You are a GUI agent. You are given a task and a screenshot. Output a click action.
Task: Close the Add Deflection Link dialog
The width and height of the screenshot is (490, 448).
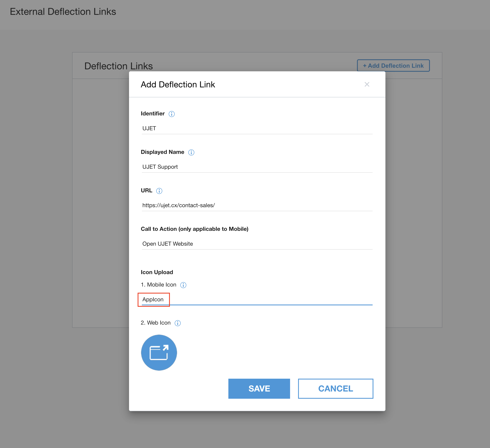[367, 84]
